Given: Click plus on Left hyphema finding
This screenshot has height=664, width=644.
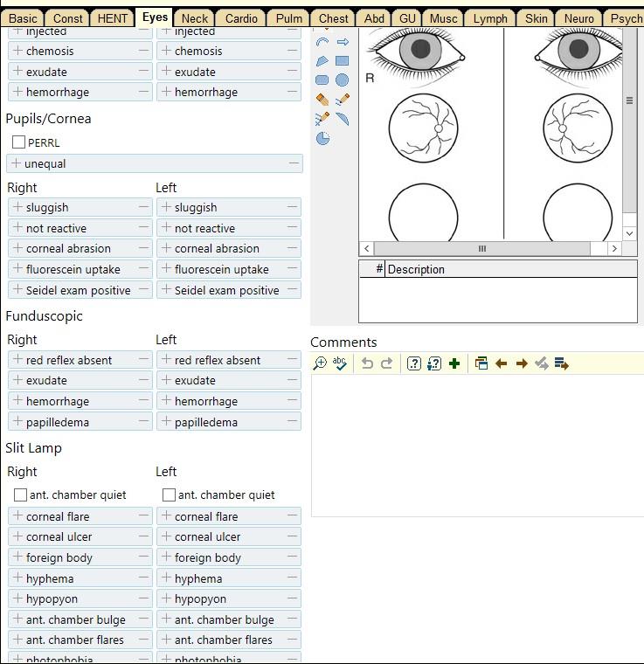Looking at the screenshot, I should tap(166, 578).
